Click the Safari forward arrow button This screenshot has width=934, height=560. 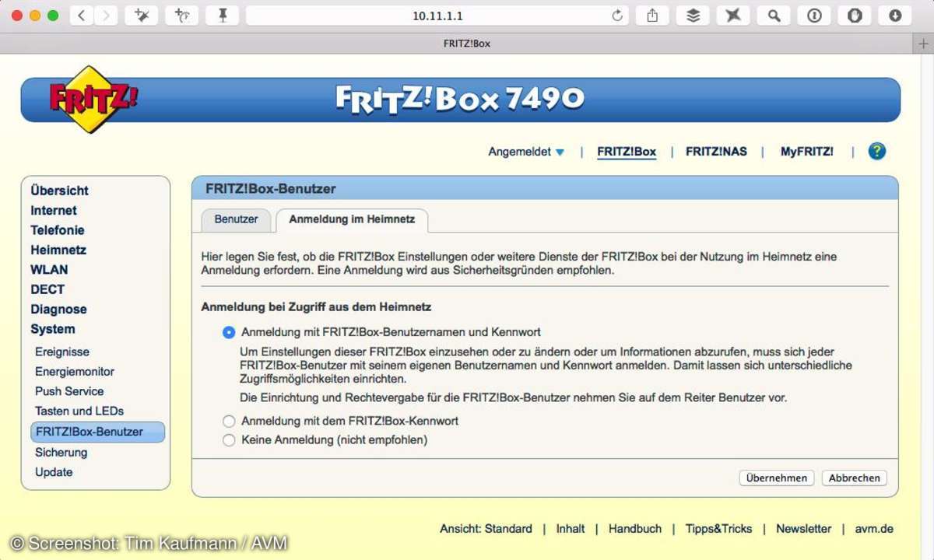(106, 16)
